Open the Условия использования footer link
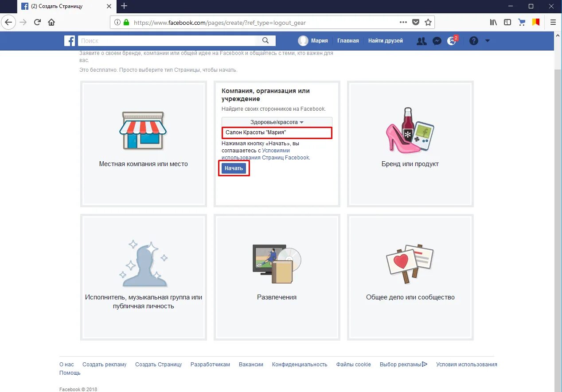 (x=466, y=365)
